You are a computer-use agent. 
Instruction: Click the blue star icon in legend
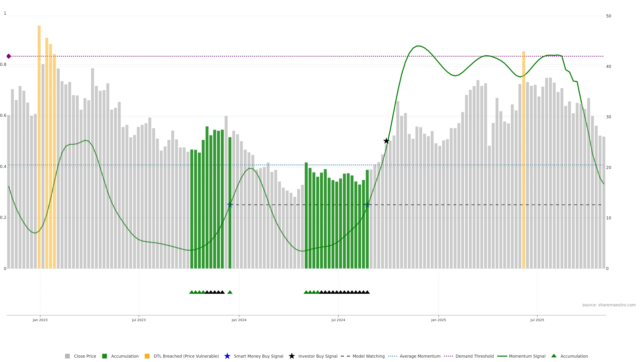point(227,356)
